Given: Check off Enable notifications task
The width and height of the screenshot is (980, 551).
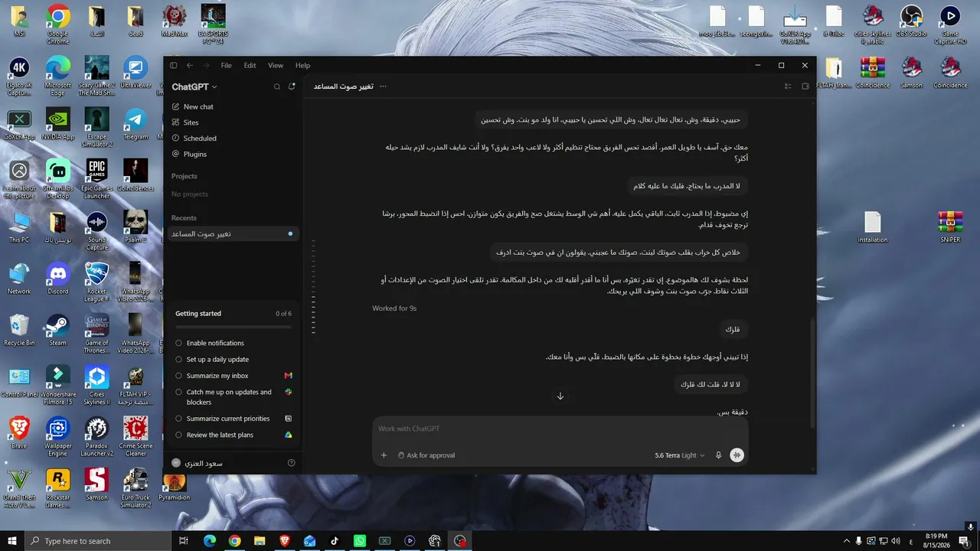Looking at the screenshot, I should 179,344.
